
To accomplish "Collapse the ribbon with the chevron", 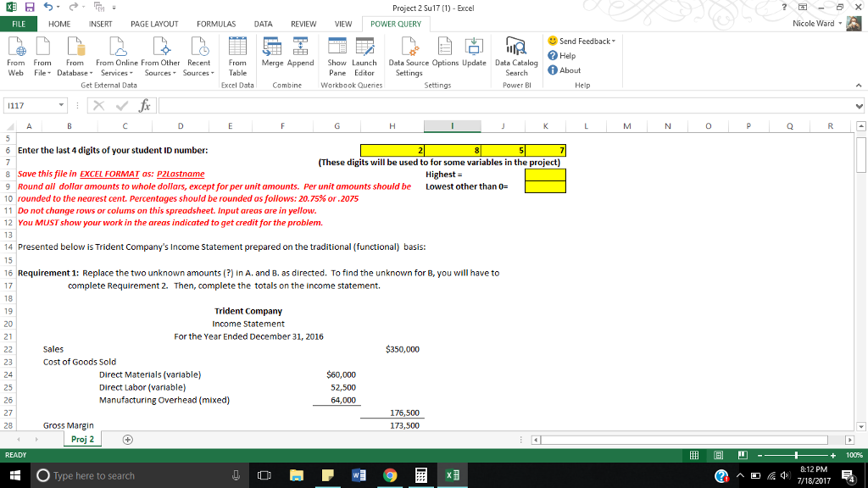I will 859,84.
